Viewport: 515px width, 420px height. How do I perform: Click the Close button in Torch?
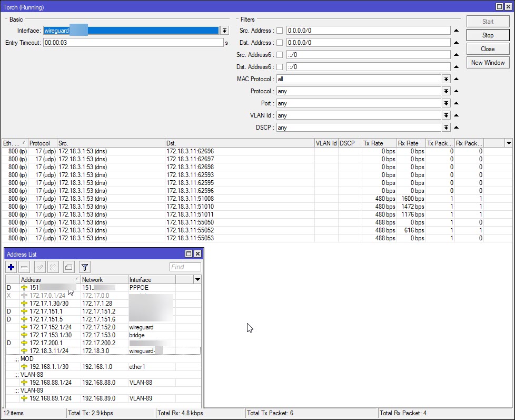[x=488, y=49]
